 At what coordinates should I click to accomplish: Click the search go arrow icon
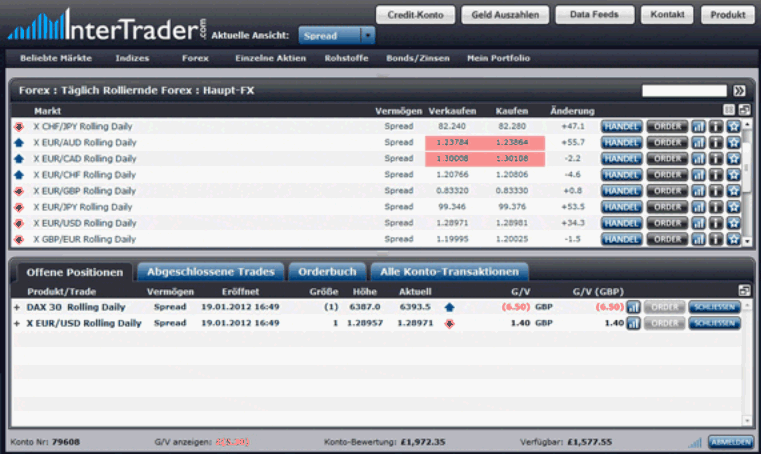739,91
